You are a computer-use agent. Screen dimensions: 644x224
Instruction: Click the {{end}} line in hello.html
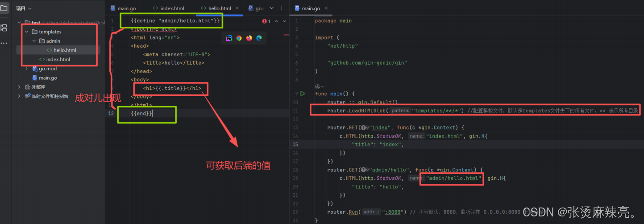[x=141, y=114]
